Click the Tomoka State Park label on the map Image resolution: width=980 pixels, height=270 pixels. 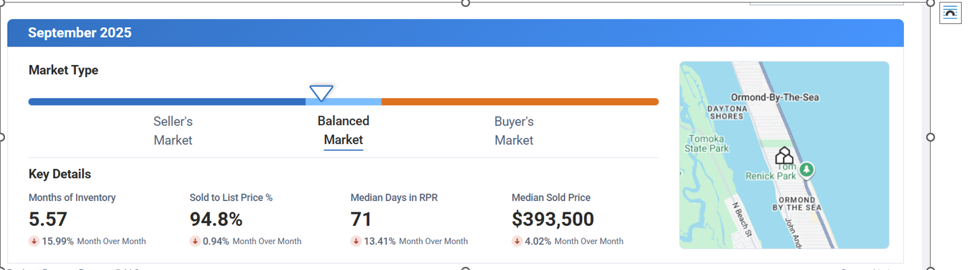coord(706,144)
